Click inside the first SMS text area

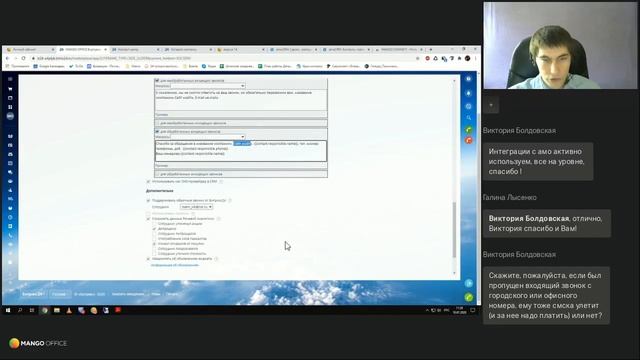[x=241, y=100]
